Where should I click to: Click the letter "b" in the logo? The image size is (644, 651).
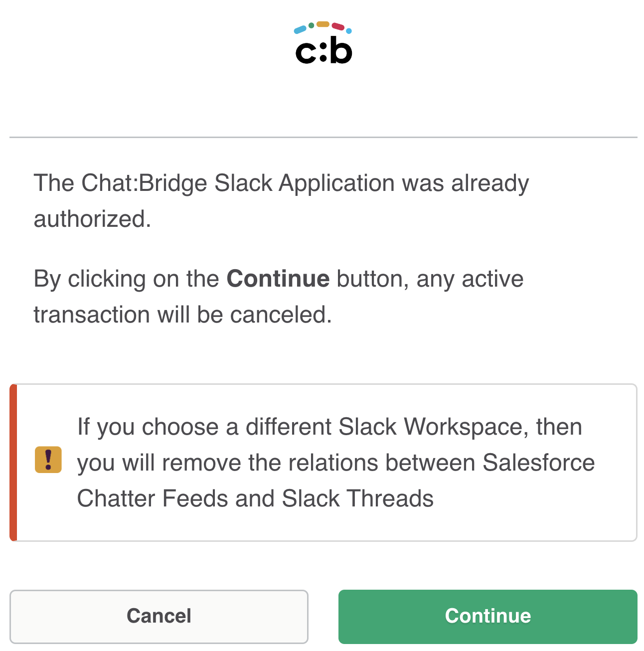coord(341,50)
